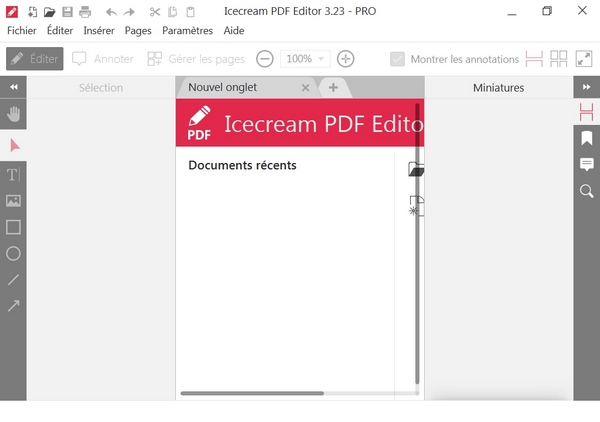The image size is (600, 422).
Task: Select the Line drawing tool
Action: [13, 280]
